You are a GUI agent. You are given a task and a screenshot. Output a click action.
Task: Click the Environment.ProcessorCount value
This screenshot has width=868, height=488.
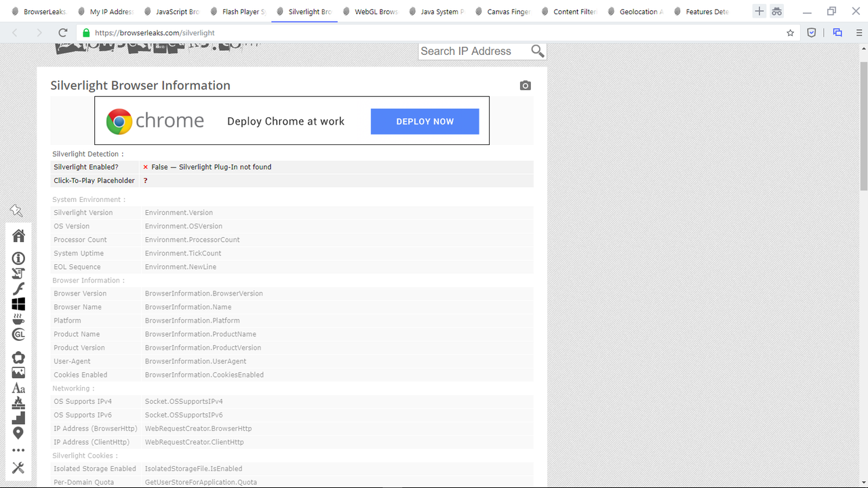(x=193, y=240)
